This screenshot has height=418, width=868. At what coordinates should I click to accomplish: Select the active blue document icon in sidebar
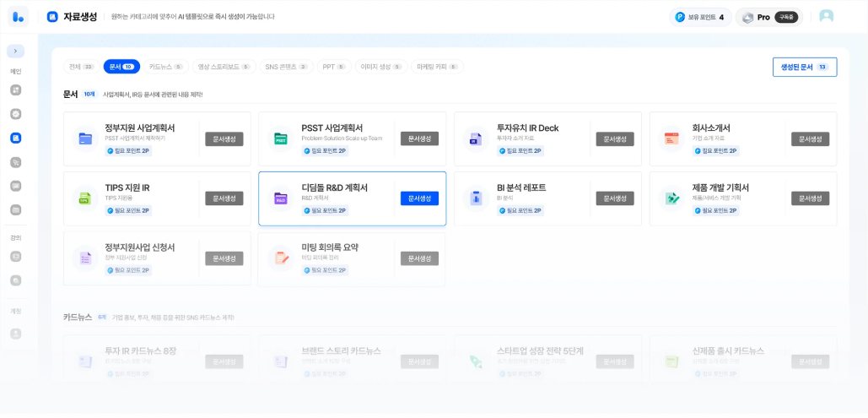[15, 138]
